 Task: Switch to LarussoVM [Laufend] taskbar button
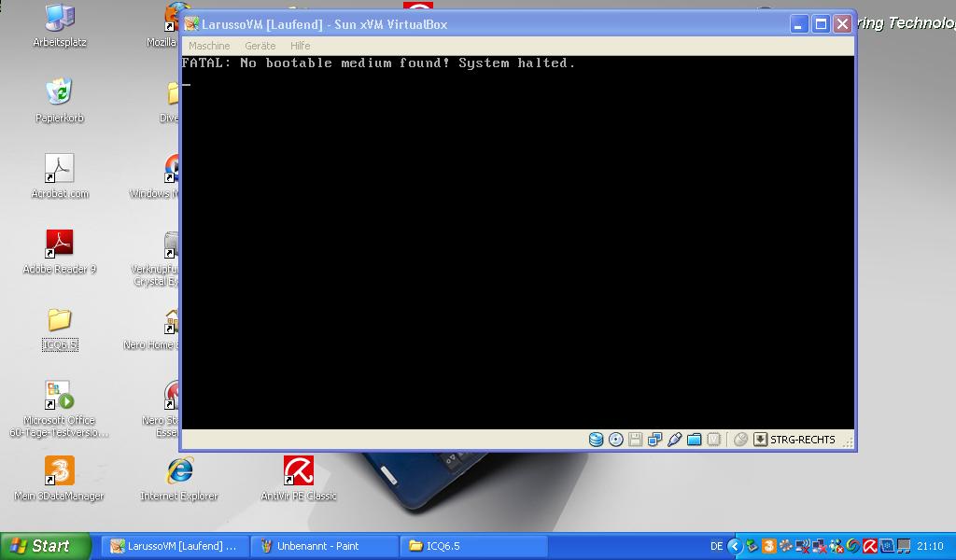click(x=175, y=546)
